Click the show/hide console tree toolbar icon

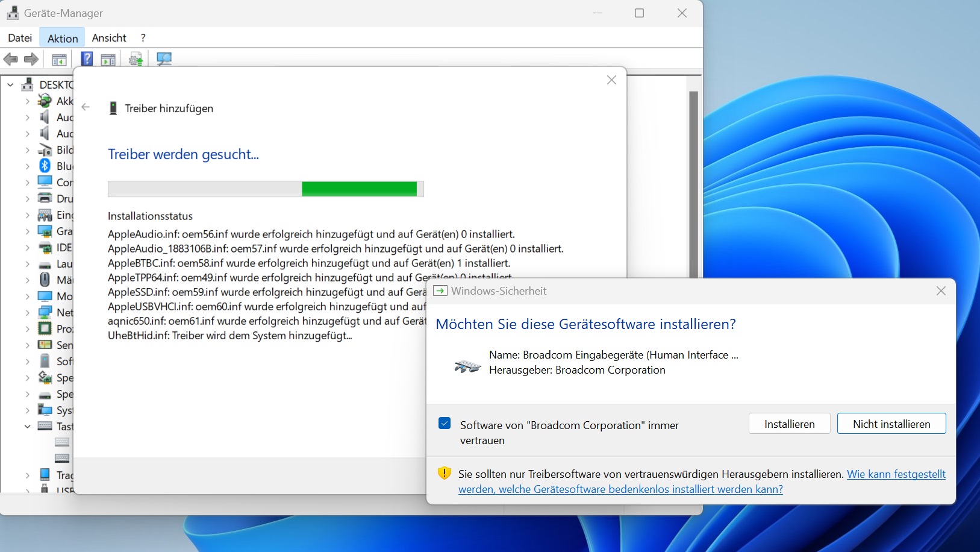click(x=59, y=60)
